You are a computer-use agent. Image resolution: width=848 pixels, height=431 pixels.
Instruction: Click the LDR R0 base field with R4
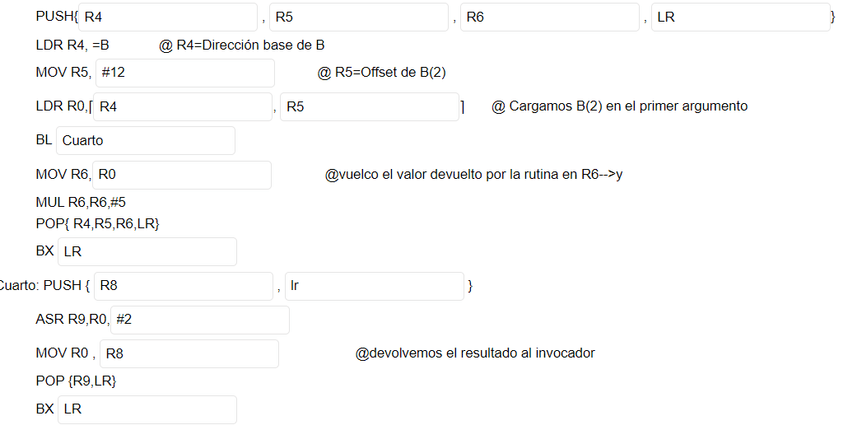(x=182, y=106)
